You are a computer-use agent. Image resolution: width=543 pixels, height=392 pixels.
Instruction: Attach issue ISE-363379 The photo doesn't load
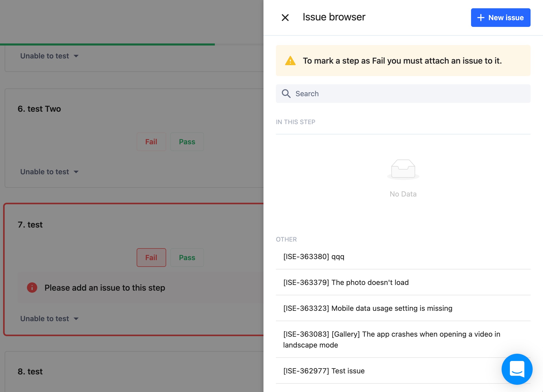pos(346,282)
